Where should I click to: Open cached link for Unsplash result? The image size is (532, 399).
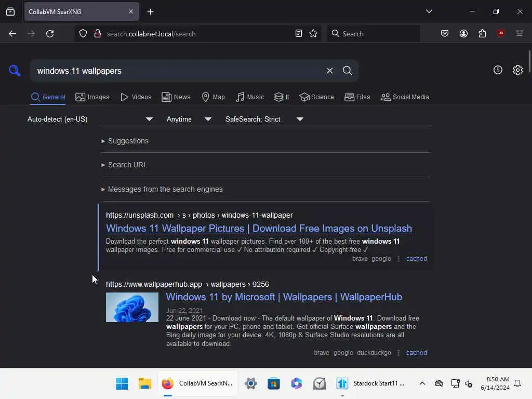click(416, 259)
